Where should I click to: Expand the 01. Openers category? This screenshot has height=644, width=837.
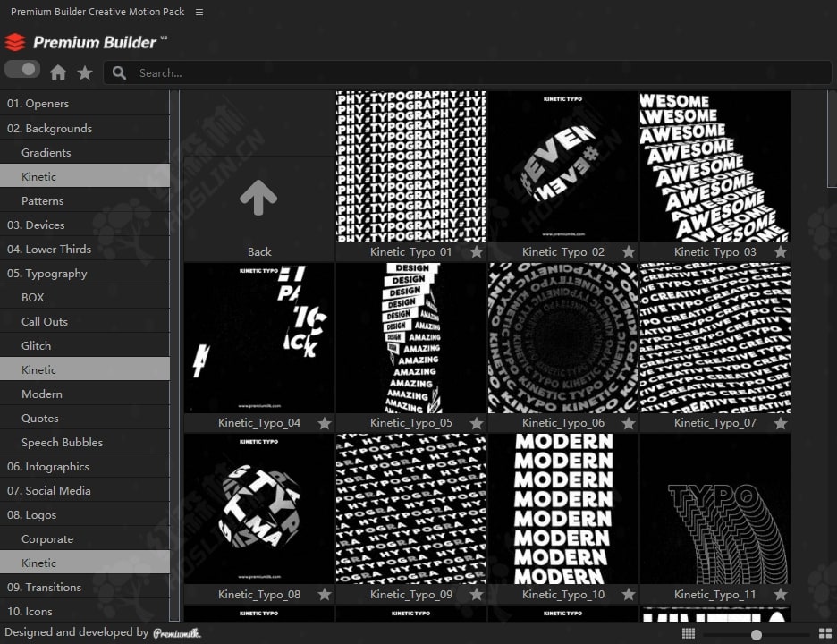click(x=85, y=104)
